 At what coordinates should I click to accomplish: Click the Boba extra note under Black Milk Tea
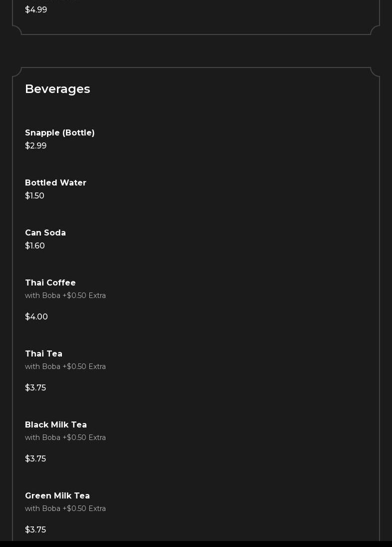65,437
